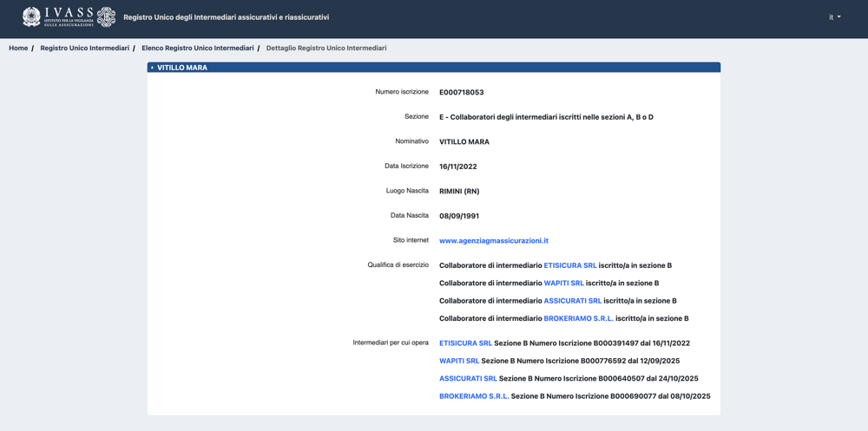Image resolution: width=868 pixels, height=431 pixels.
Task: Click the Luogo Nascita label
Action: coord(407,191)
